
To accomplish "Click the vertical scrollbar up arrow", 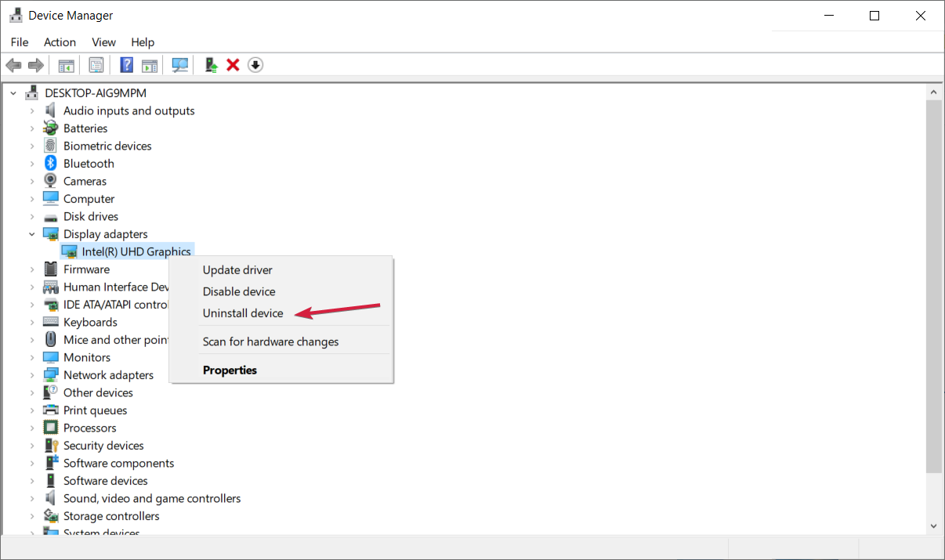I will click(x=933, y=92).
